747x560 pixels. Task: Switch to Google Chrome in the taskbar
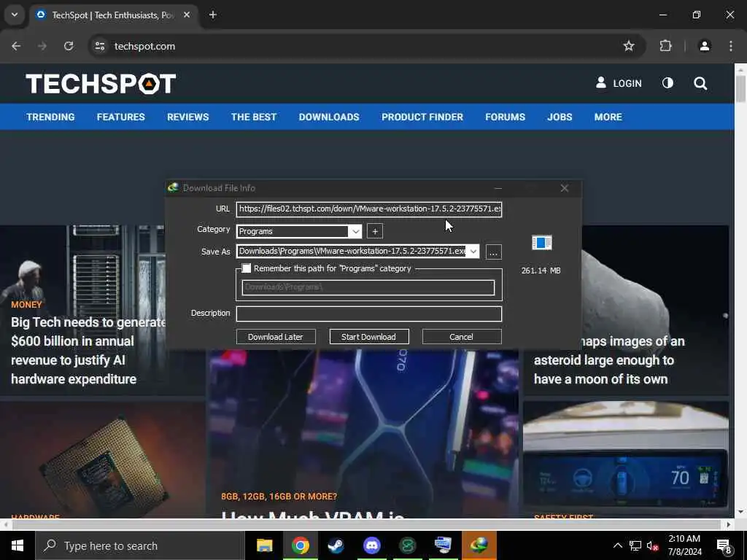(x=300, y=545)
